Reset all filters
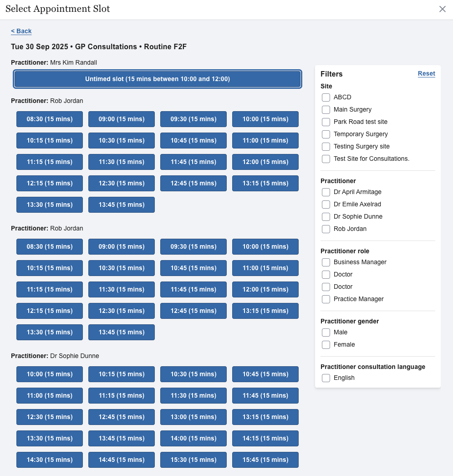Image resolution: width=453 pixels, height=476 pixels. click(x=426, y=73)
